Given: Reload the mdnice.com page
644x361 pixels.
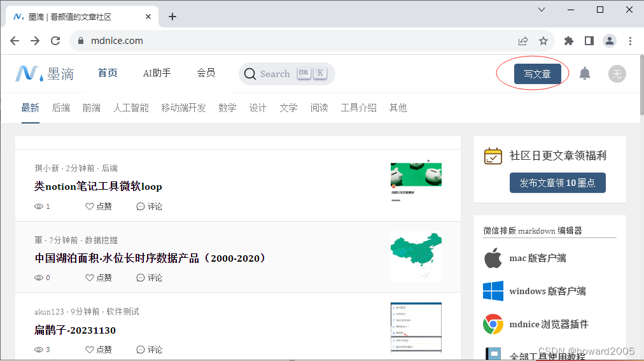Looking at the screenshot, I should point(55,41).
